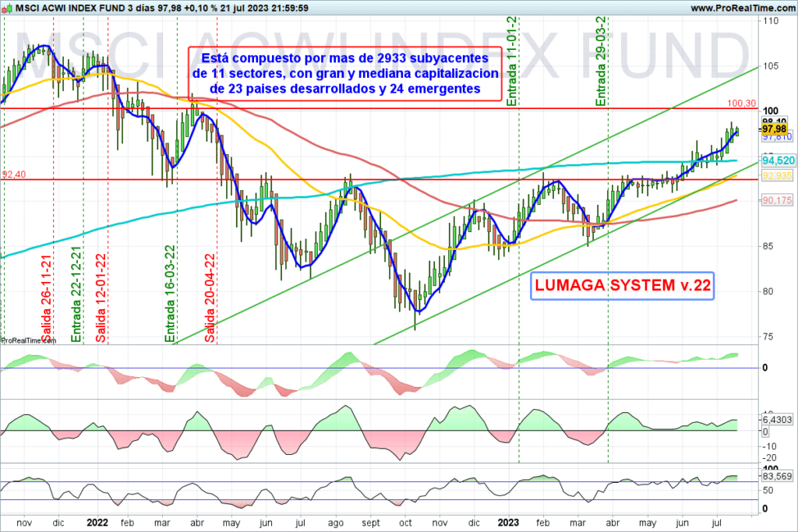Click the 97,810 blue moving average label
The width and height of the screenshot is (798, 532).
coord(777,137)
